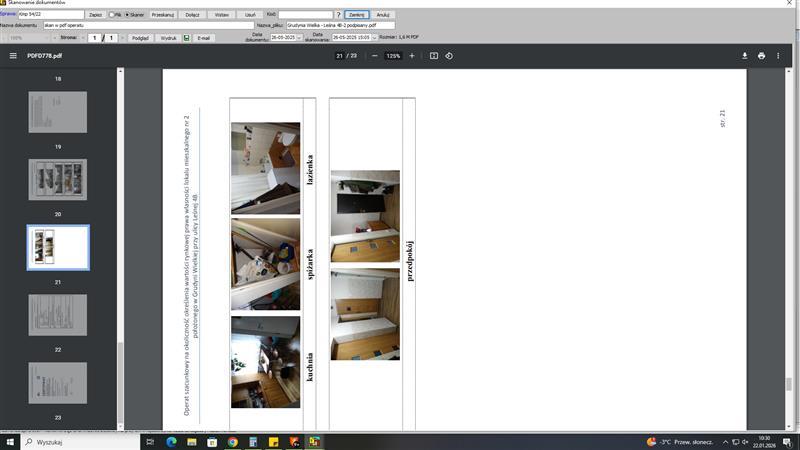Viewport: 800px width, 450px height.
Task: Select the Plik radio button
Action: pos(111,15)
